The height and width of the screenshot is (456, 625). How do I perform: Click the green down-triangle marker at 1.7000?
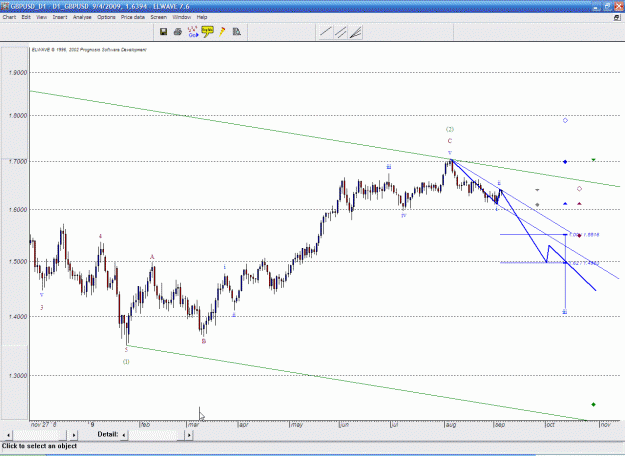click(594, 160)
